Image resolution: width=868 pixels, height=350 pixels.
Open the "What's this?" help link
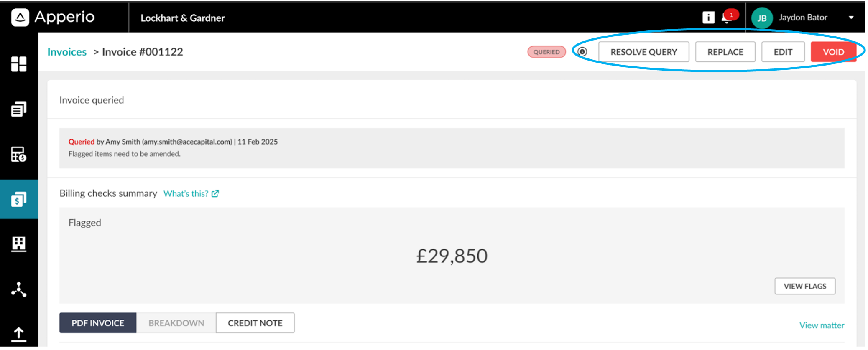click(191, 193)
